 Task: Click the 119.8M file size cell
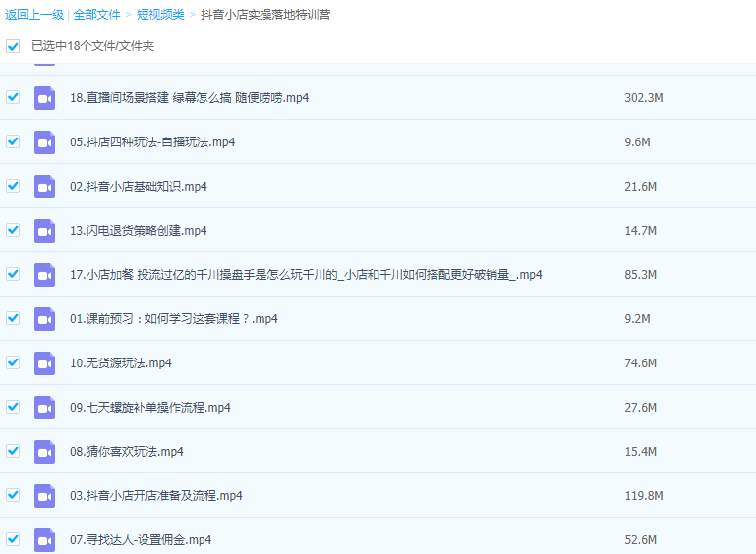(x=644, y=496)
